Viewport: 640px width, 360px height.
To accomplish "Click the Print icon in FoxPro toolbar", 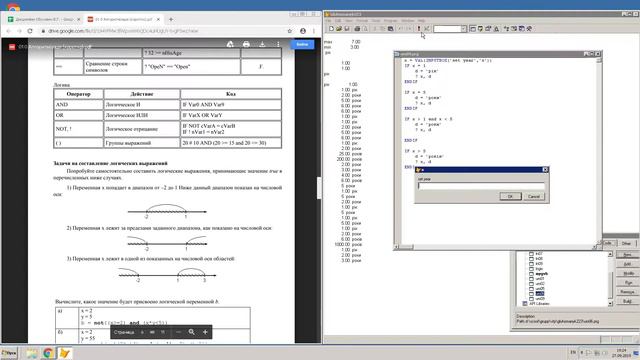I will [357, 29].
